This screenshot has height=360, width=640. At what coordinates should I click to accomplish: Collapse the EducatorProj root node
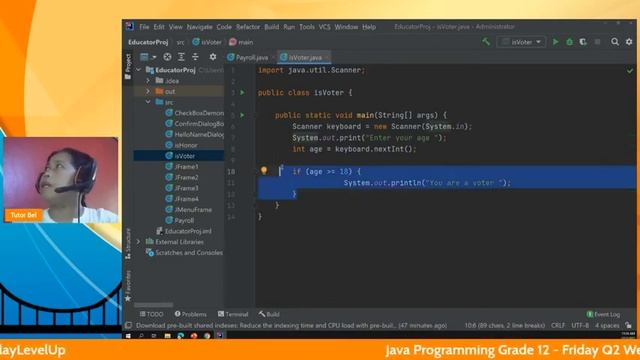click(139, 70)
